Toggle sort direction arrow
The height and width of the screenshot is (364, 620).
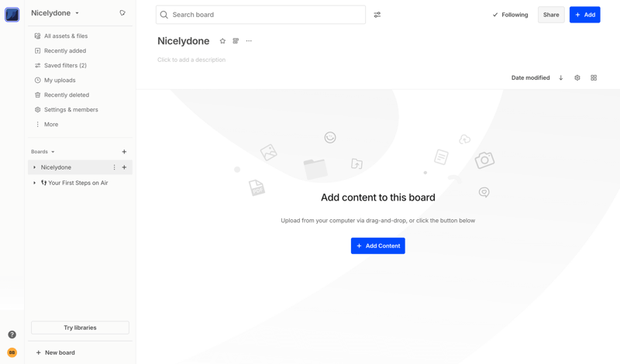pyautogui.click(x=561, y=78)
